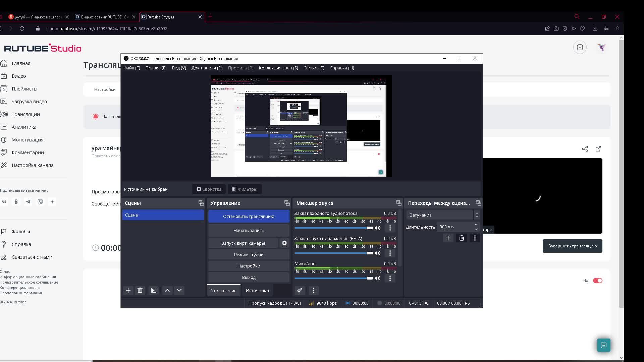Open virtual camera settings gear
Screen dimensions: 644x362
pyautogui.click(x=284, y=243)
